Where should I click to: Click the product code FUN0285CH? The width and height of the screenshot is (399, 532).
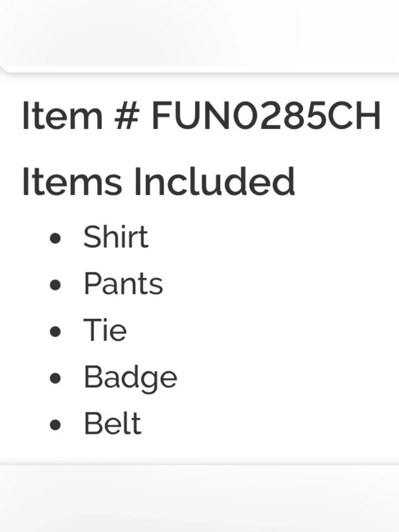coord(266,116)
